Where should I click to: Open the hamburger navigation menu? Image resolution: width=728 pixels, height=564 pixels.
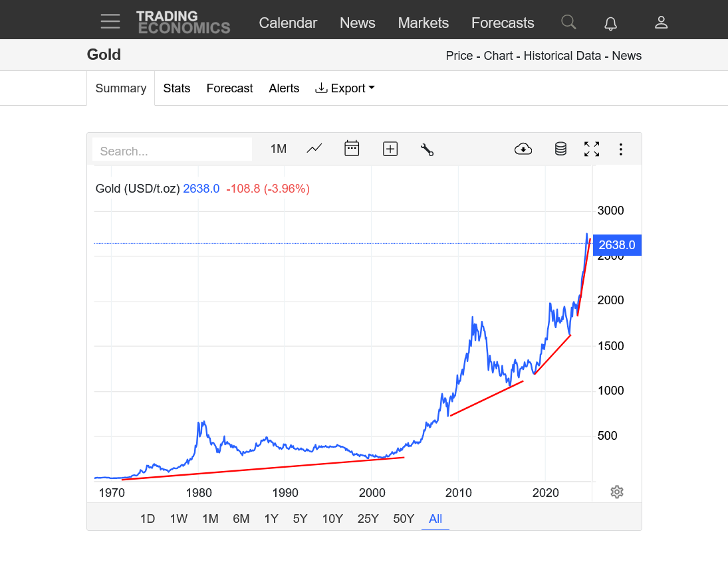[x=110, y=21]
